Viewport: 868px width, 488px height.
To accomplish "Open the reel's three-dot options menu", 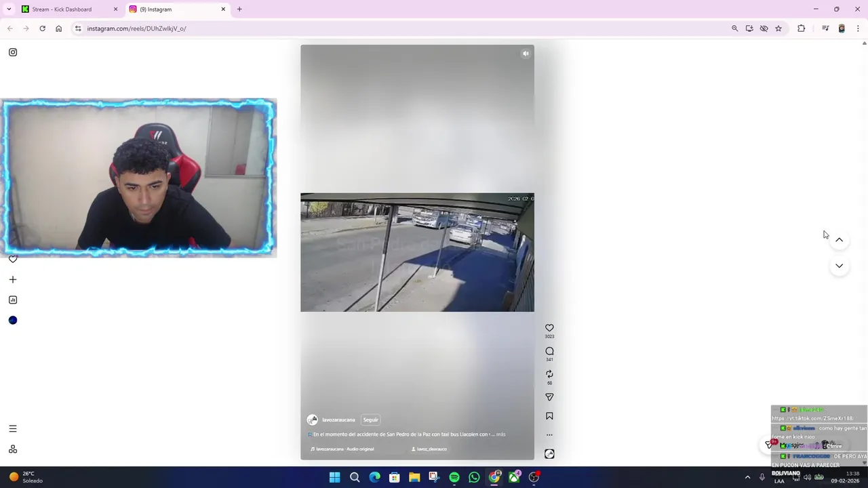I will coord(549,435).
